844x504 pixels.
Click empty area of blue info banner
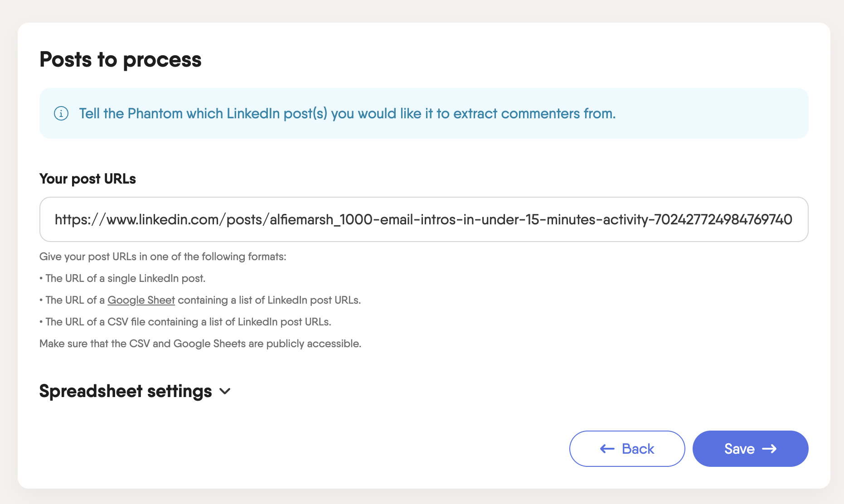712,113
